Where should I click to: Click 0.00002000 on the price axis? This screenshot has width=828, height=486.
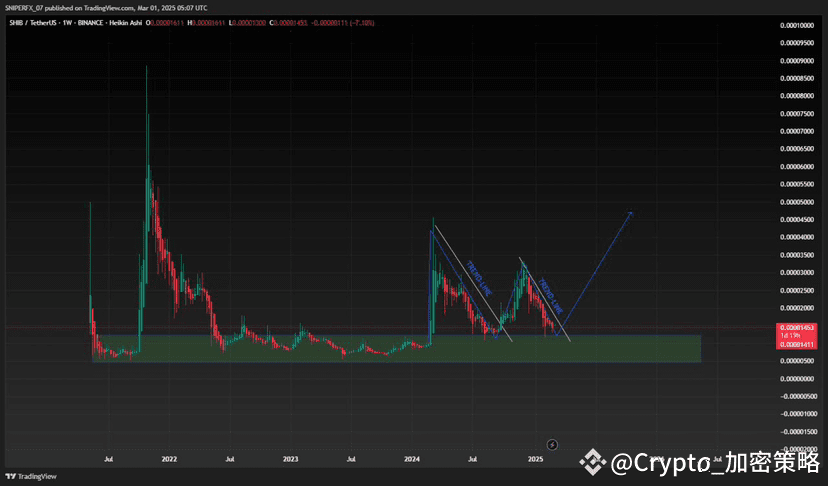797,308
